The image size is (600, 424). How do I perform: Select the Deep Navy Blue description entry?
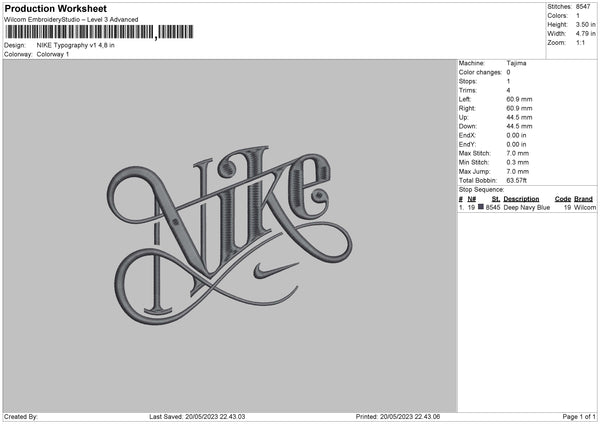coord(526,207)
